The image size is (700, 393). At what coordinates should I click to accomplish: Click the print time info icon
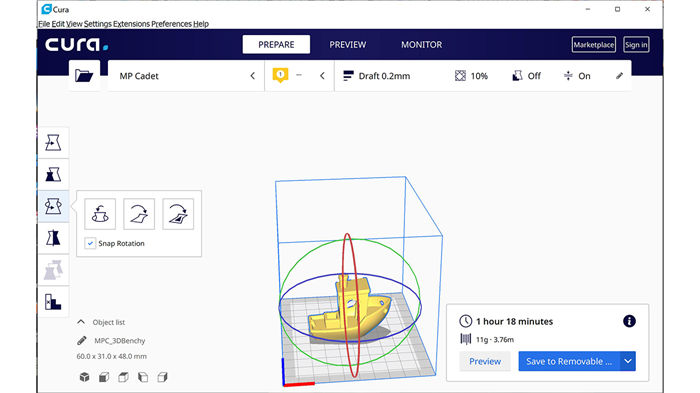click(629, 321)
